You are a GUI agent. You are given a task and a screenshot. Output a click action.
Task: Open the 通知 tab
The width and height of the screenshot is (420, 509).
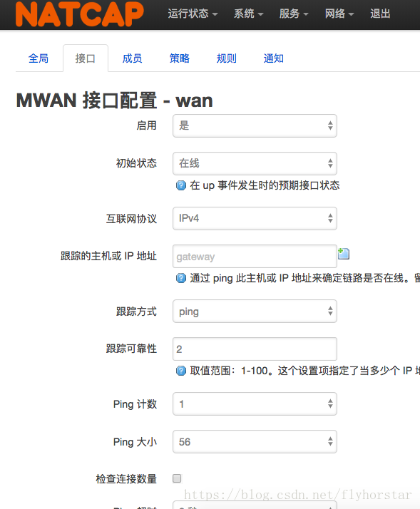pyautogui.click(x=274, y=58)
